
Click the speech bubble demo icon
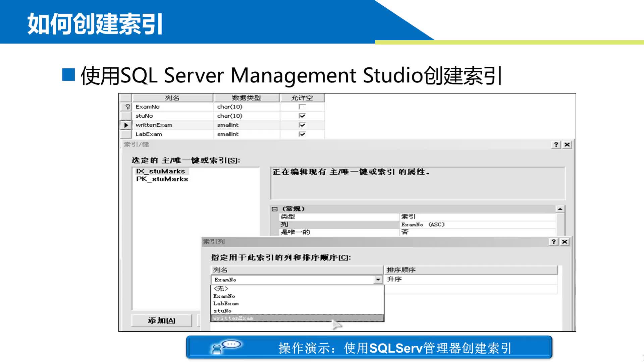point(226,347)
